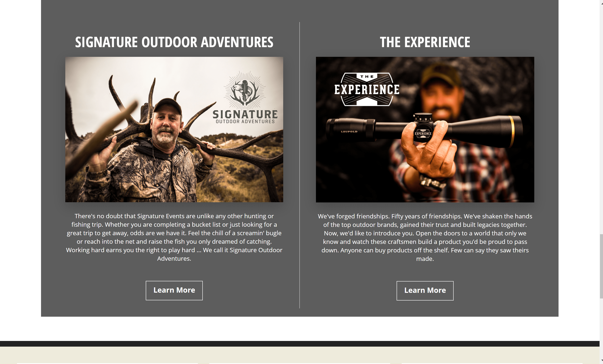Click the SIGNATURE wordmark in the photo

(x=245, y=114)
